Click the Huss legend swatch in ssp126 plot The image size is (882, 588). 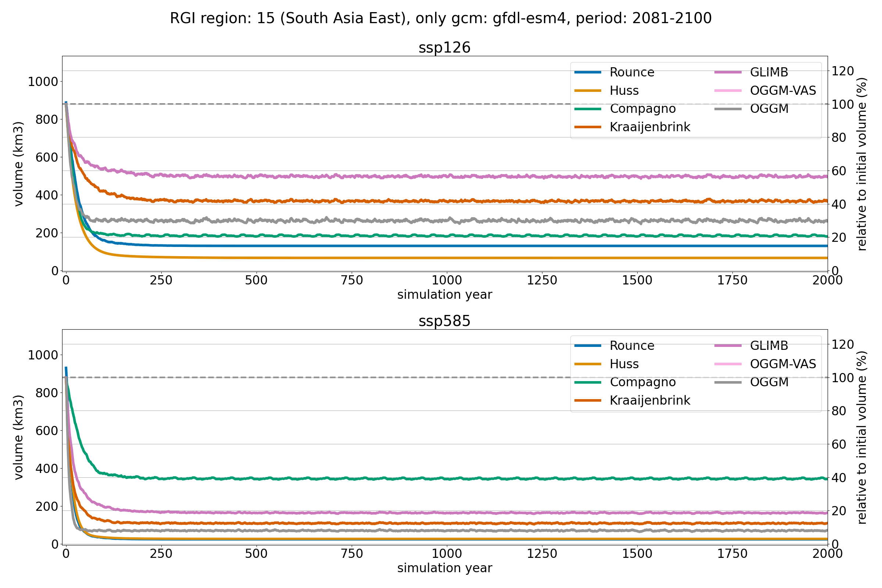pyautogui.click(x=588, y=90)
